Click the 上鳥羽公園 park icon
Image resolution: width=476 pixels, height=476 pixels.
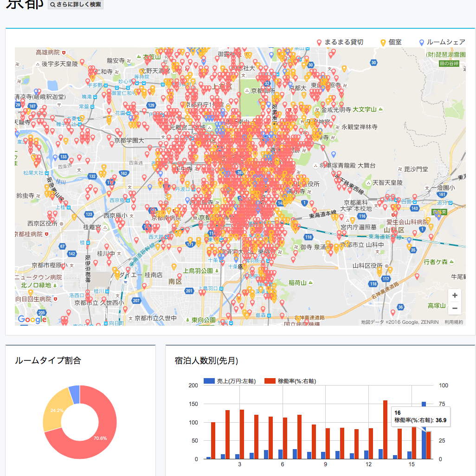pos(217,271)
